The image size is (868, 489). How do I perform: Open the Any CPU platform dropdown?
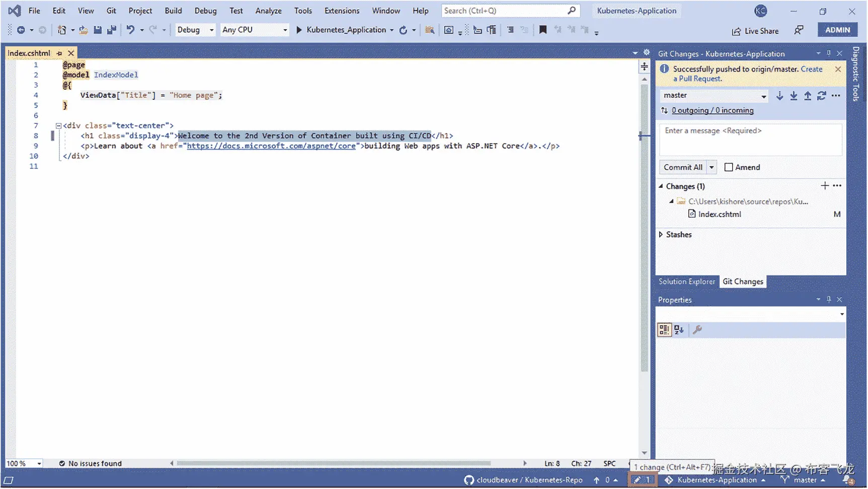[255, 30]
